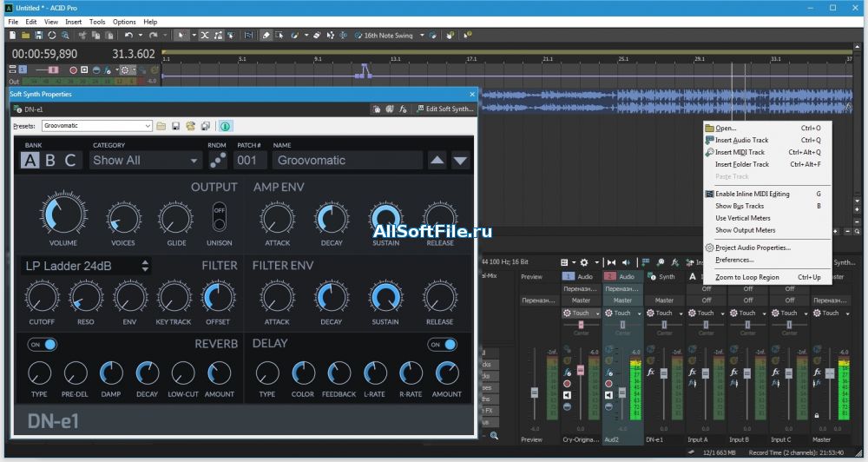
Task: Click fx icon on Master mixer channel
Action: point(818,373)
